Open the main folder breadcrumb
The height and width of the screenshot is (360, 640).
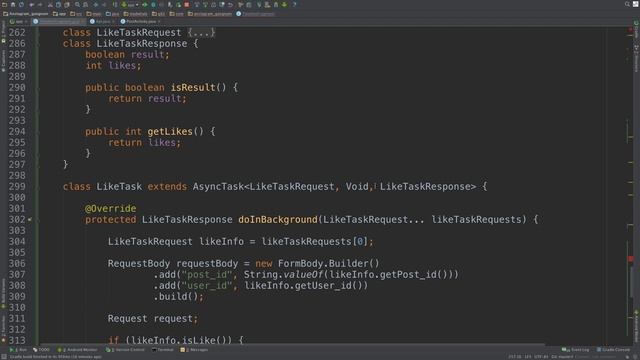[94, 14]
